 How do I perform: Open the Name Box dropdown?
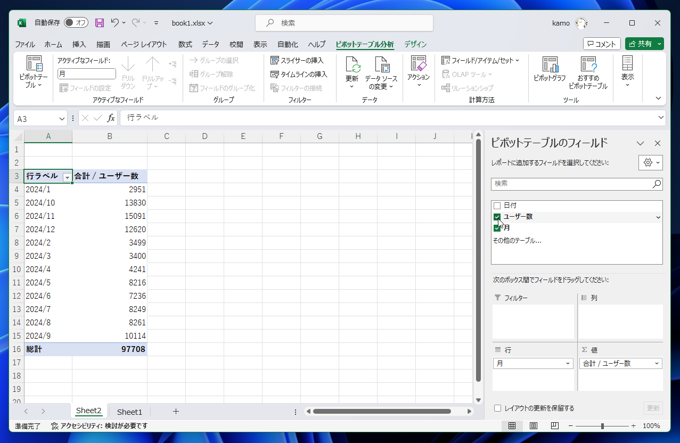tap(62, 119)
